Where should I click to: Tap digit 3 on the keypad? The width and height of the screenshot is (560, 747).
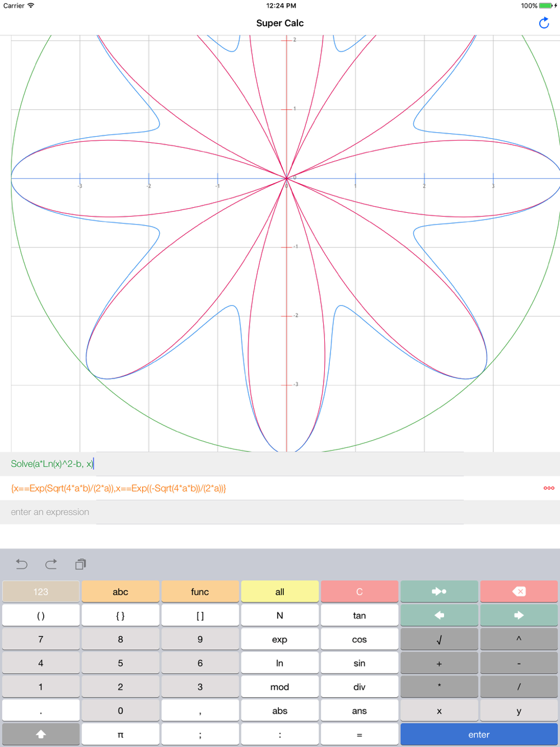[x=200, y=687]
